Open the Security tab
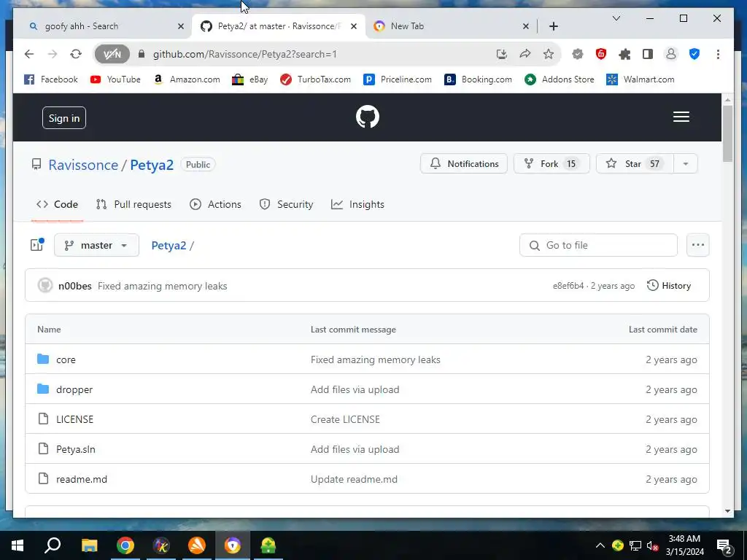 [286, 204]
